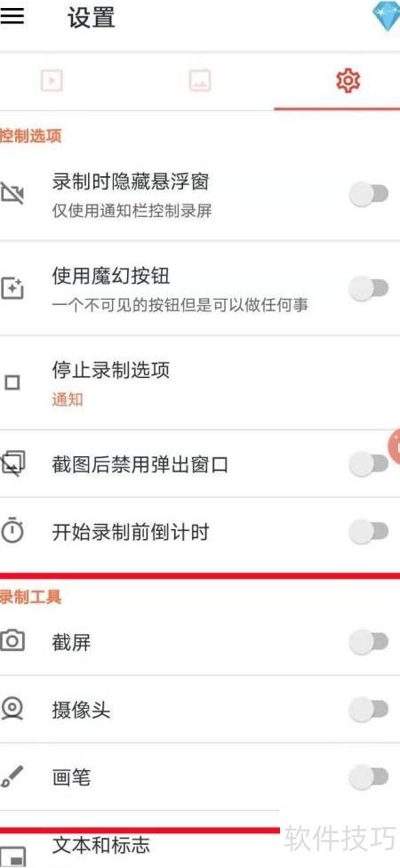Toggle the 画笔 switch
Screen dimensions: 400x868
[x=369, y=777]
